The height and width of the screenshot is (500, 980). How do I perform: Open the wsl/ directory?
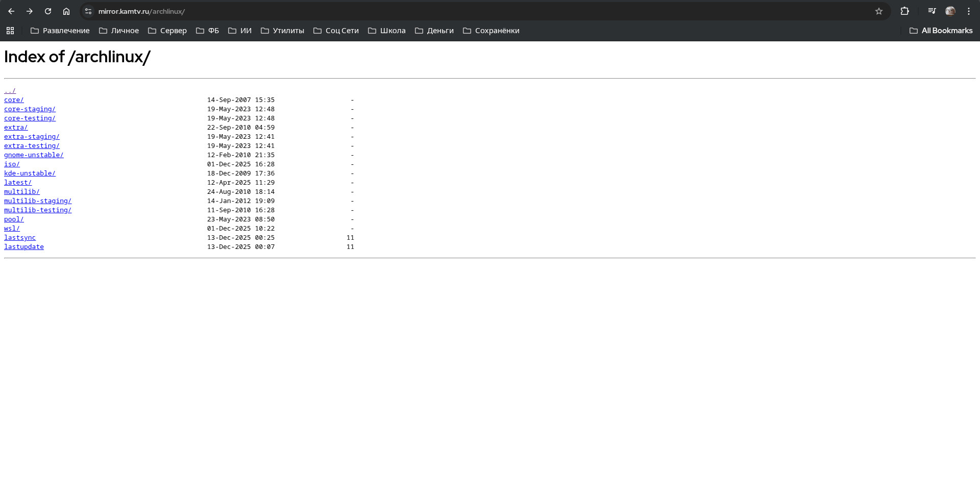point(12,229)
